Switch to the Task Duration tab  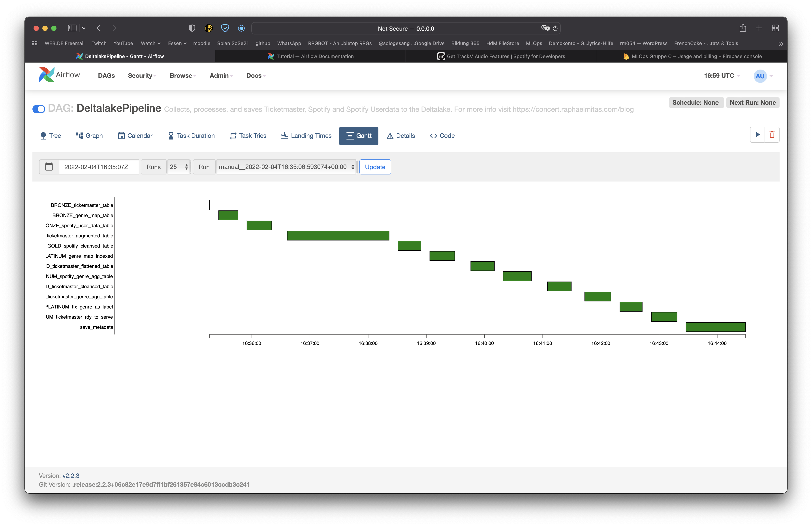(191, 136)
